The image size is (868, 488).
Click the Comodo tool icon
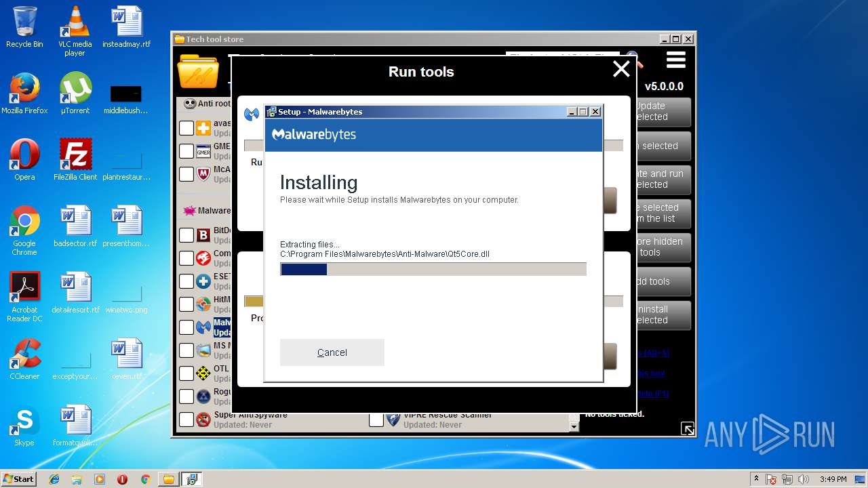pos(203,258)
